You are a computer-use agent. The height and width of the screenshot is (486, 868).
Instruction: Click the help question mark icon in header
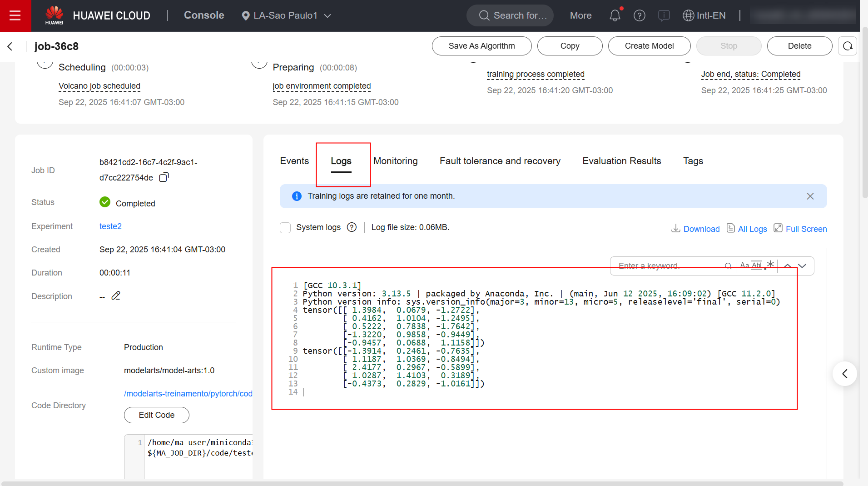coord(639,15)
